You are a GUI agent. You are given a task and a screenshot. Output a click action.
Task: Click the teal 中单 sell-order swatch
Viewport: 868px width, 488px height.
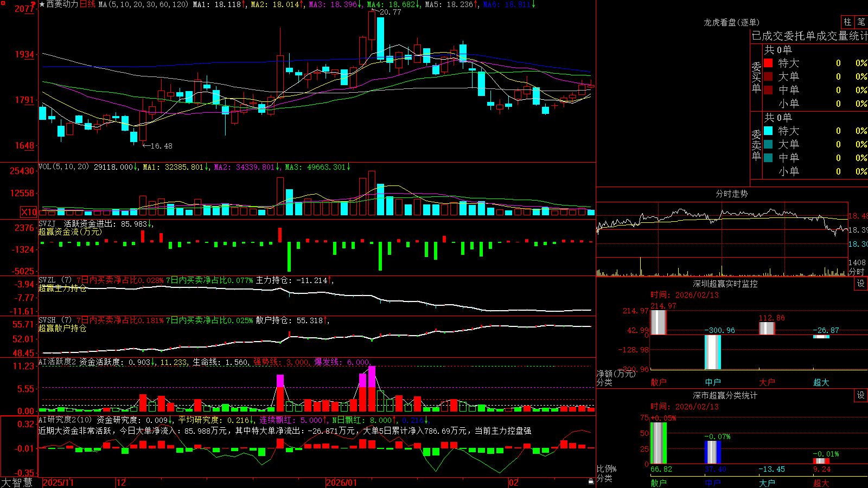click(768, 158)
